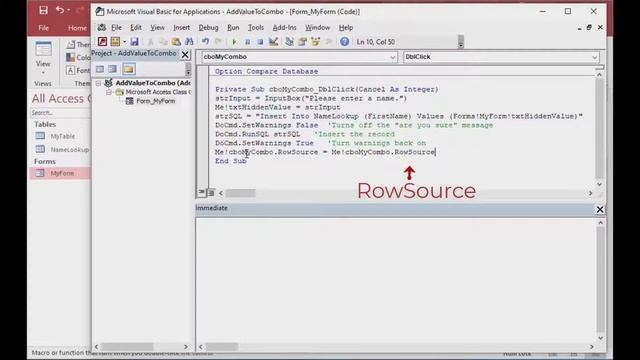Open the Access View button dropdown

coord(43,73)
